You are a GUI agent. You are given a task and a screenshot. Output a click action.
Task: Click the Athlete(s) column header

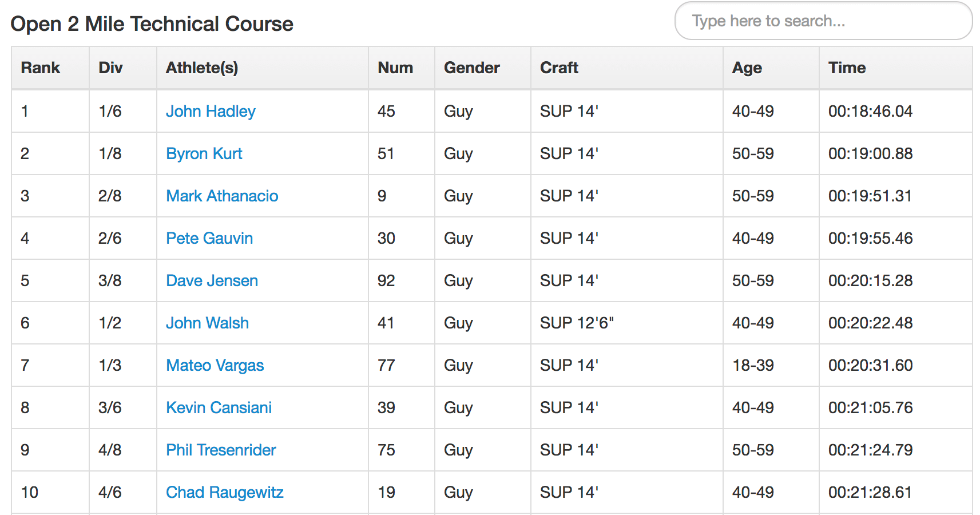pyautogui.click(x=202, y=68)
